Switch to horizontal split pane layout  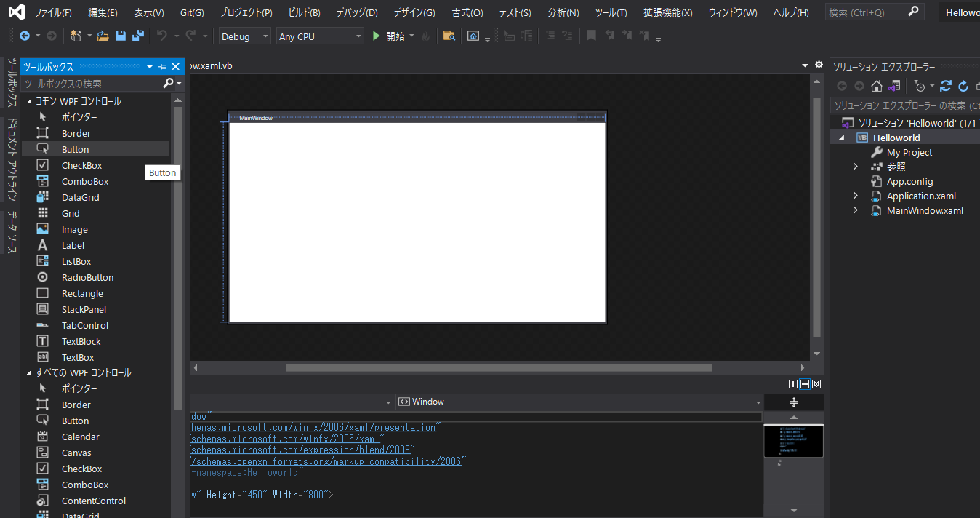coord(805,384)
